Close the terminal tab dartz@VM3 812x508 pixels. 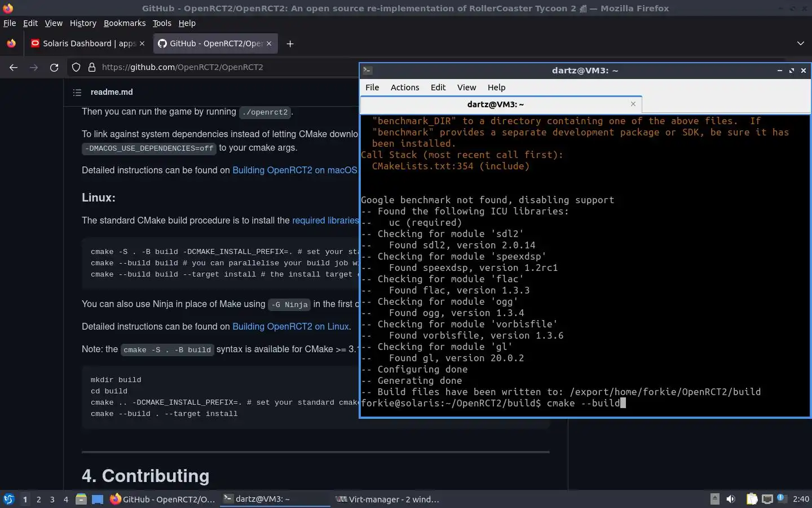click(633, 104)
